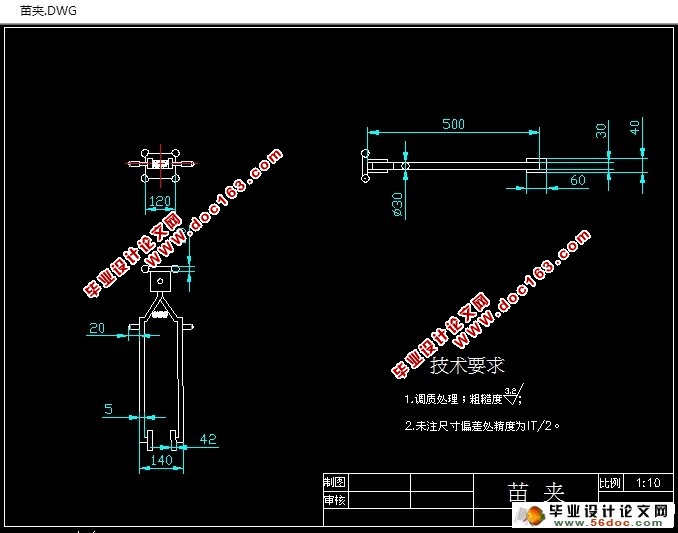
Task: Select note 1.调质处理；粗糙度
Action: click(453, 399)
